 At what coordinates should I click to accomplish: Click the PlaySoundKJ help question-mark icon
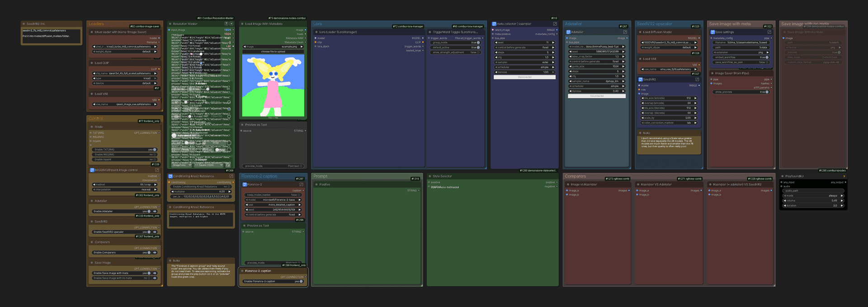click(844, 177)
